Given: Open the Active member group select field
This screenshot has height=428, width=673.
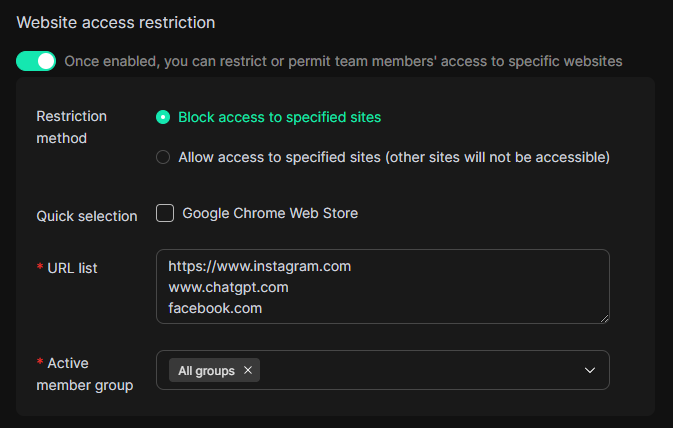Looking at the screenshot, I should tap(420, 371).
